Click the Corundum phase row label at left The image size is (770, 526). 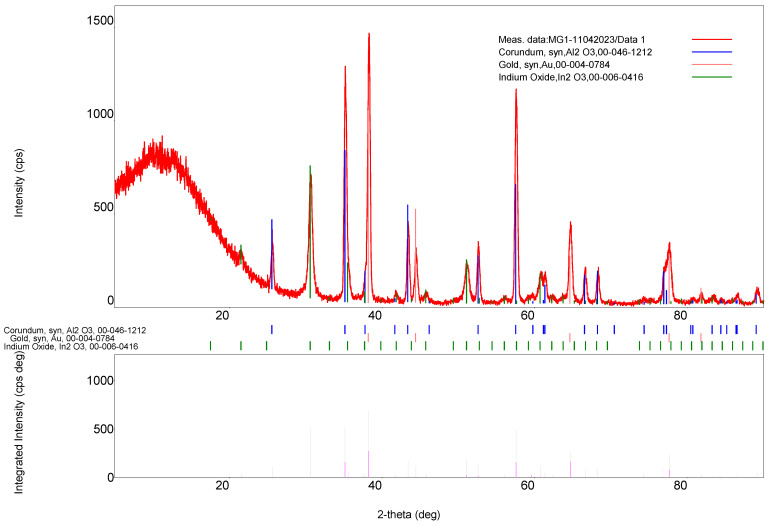pyautogui.click(x=75, y=329)
